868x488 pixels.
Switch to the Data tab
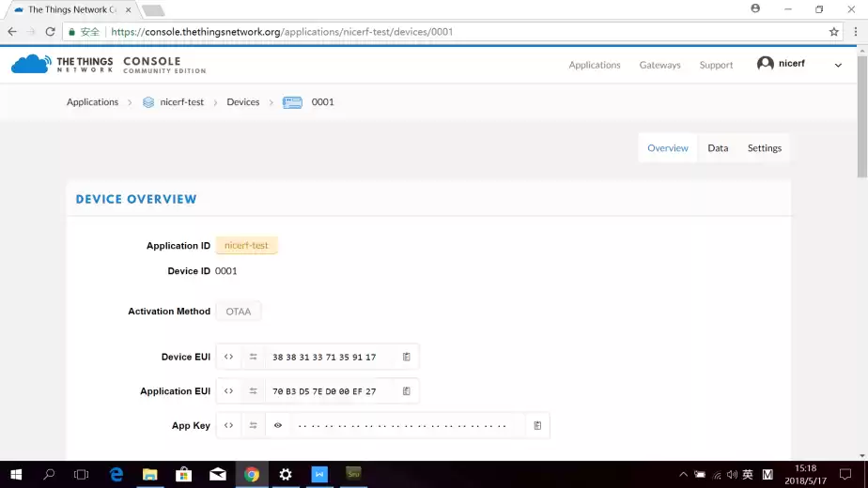(718, 148)
